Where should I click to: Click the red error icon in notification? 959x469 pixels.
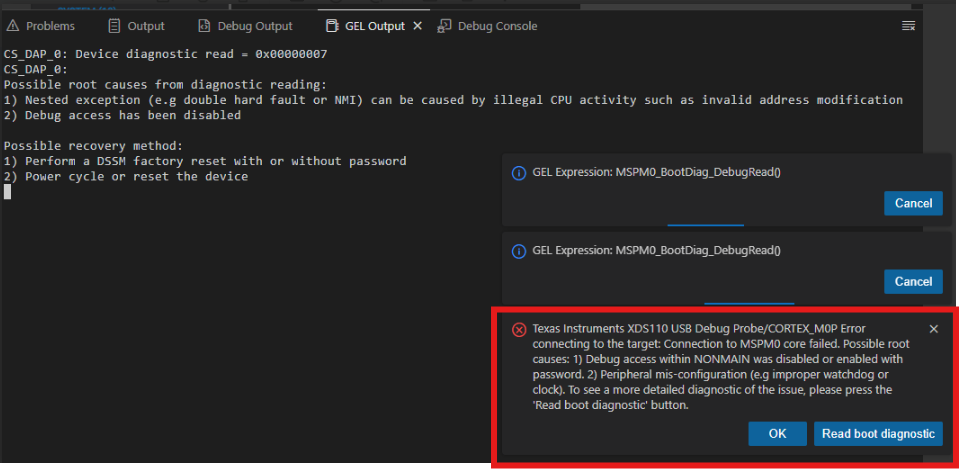[519, 330]
